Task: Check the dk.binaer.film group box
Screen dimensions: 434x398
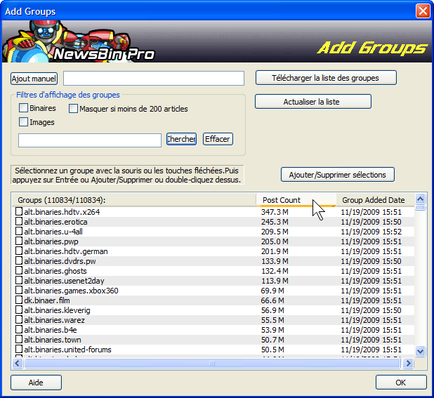Action: pyautogui.click(x=19, y=300)
